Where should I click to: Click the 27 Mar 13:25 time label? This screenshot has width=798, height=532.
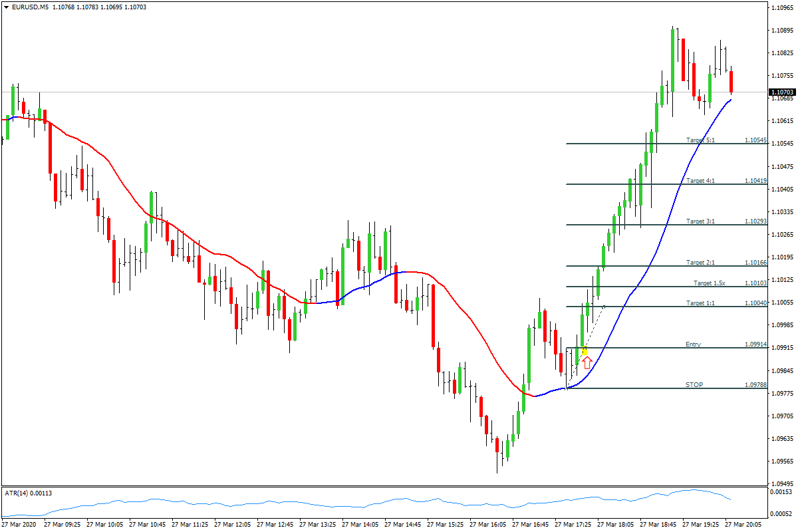[x=318, y=525]
